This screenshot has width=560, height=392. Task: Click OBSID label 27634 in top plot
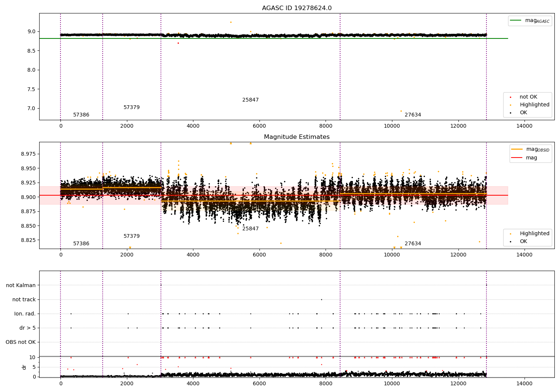pyautogui.click(x=413, y=115)
